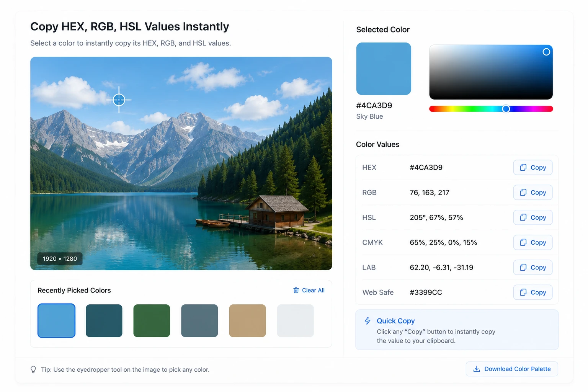This screenshot has width=588, height=392.
Task: Click the #4CA3D9 label under the swatch
Action: click(374, 105)
